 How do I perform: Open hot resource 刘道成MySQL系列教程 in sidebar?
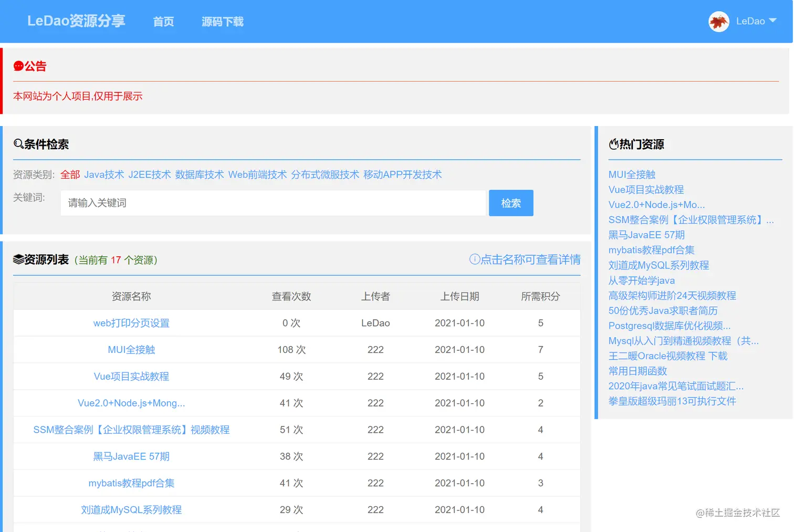coord(659,265)
